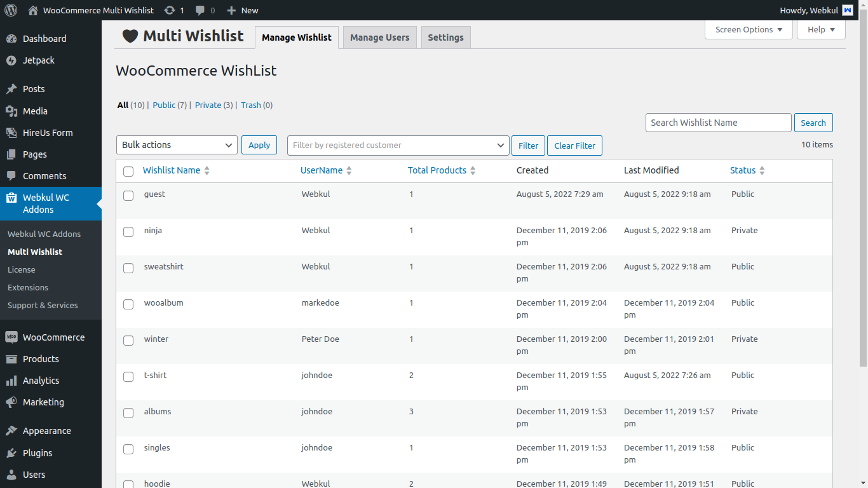Tick the checkbox for the guest wishlist
Image resolution: width=868 pixels, height=488 pixels.
coord(128,196)
